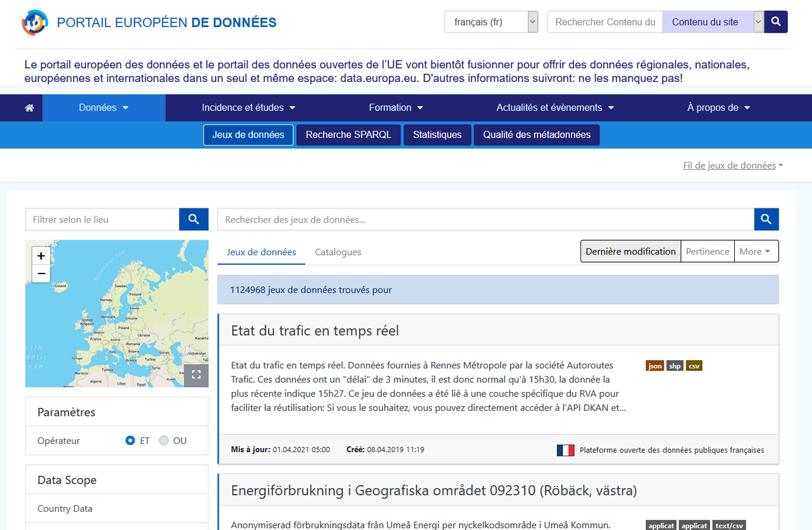Expand the Incidence et études menu
Image resolution: width=812 pixels, height=530 pixels.
pos(248,108)
